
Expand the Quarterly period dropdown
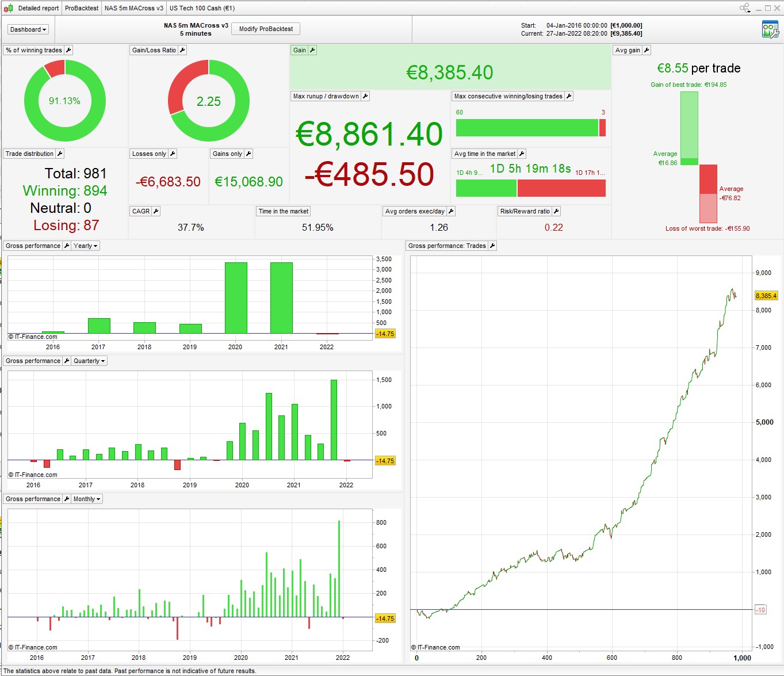[89, 361]
